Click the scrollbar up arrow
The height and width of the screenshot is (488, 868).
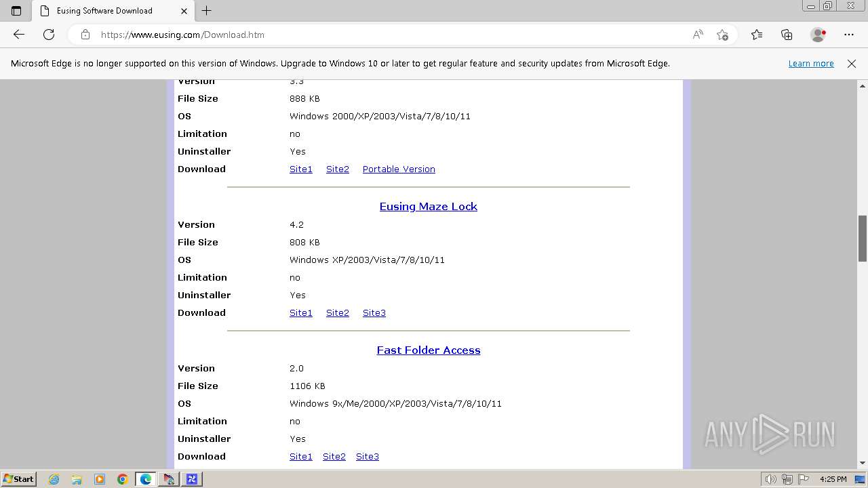pos(863,85)
